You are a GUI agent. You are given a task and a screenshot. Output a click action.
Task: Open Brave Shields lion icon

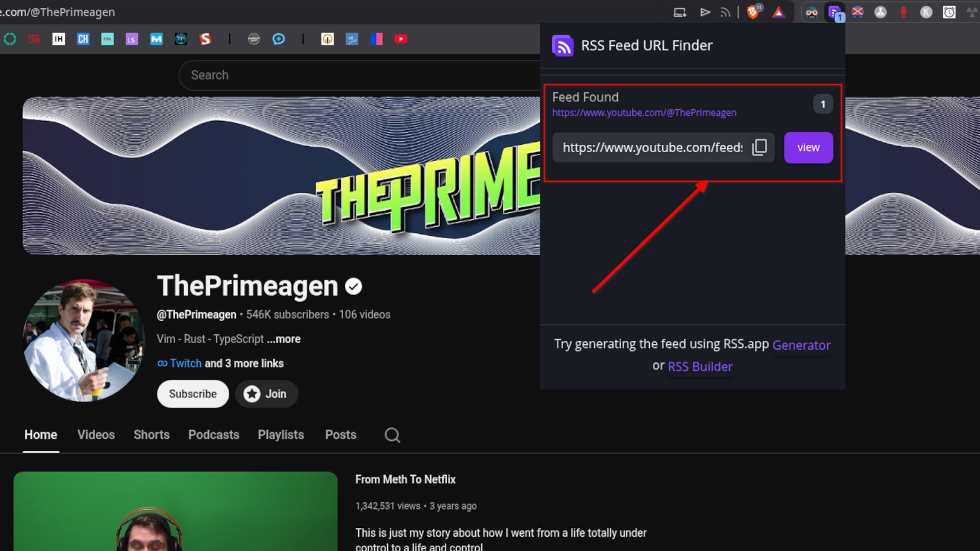point(753,12)
